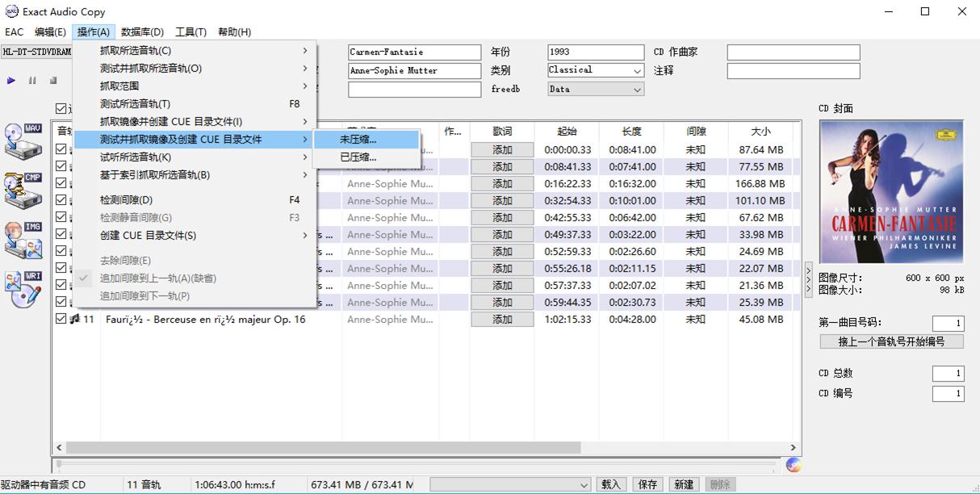Click scrollbar right arrow under the track list

pos(794,447)
